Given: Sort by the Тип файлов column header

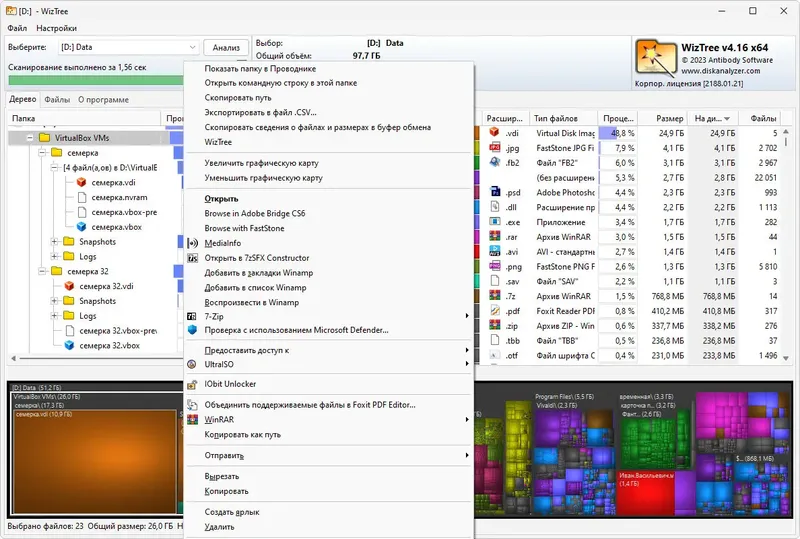Looking at the screenshot, I should point(563,118).
